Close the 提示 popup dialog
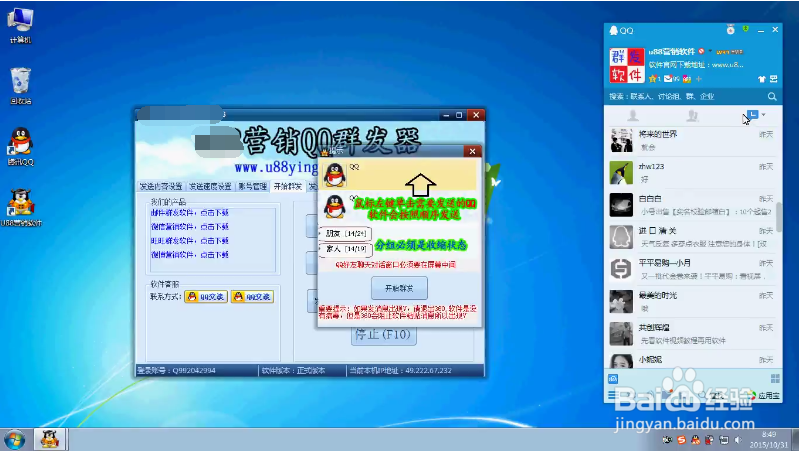 [472, 151]
